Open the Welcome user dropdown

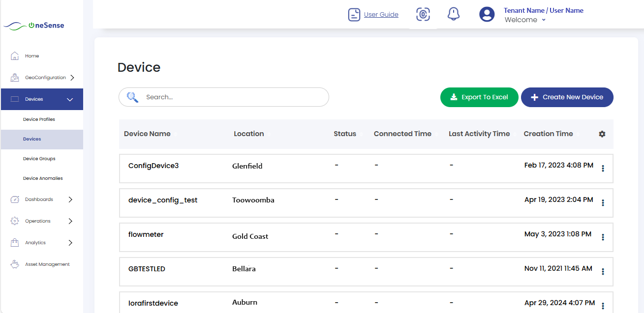pos(525,20)
